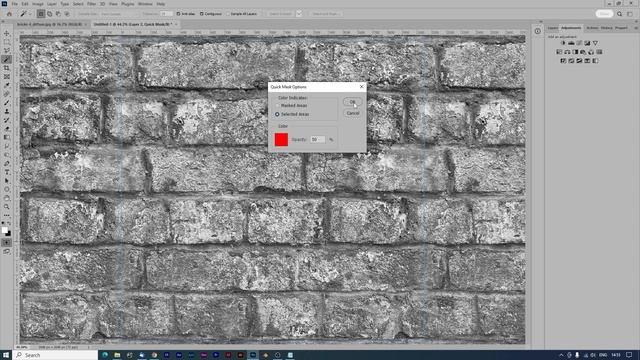Open dropdown arrow beside Select Subject

point(299,14)
